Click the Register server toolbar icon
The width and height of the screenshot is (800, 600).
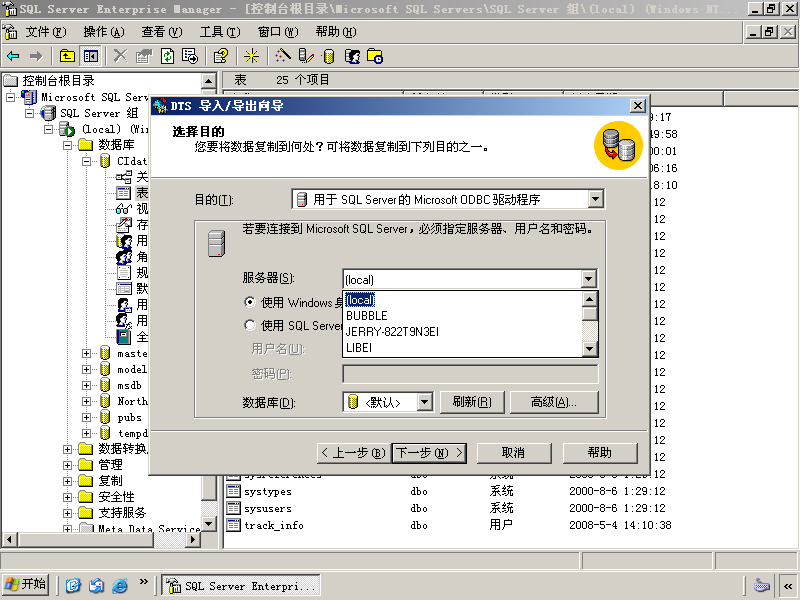[306, 56]
